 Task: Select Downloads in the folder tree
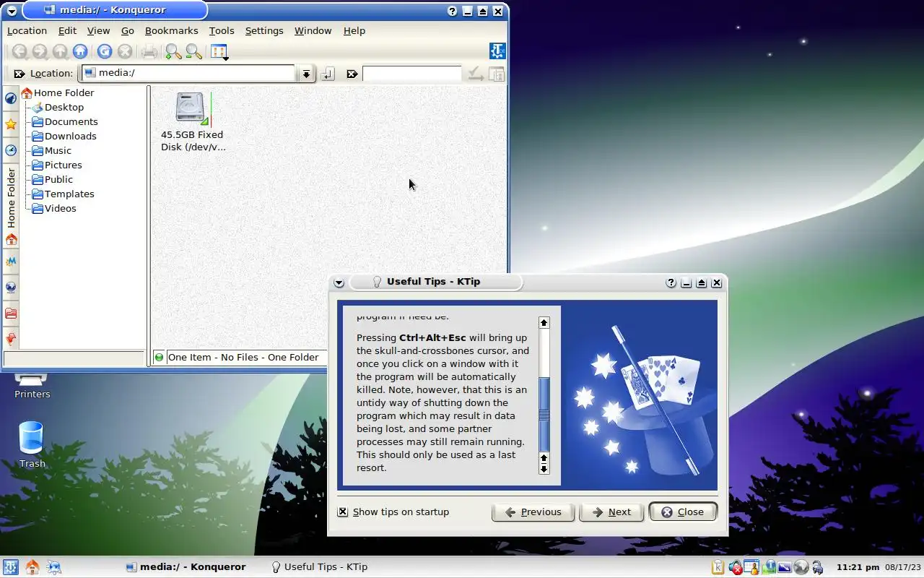pos(64,136)
